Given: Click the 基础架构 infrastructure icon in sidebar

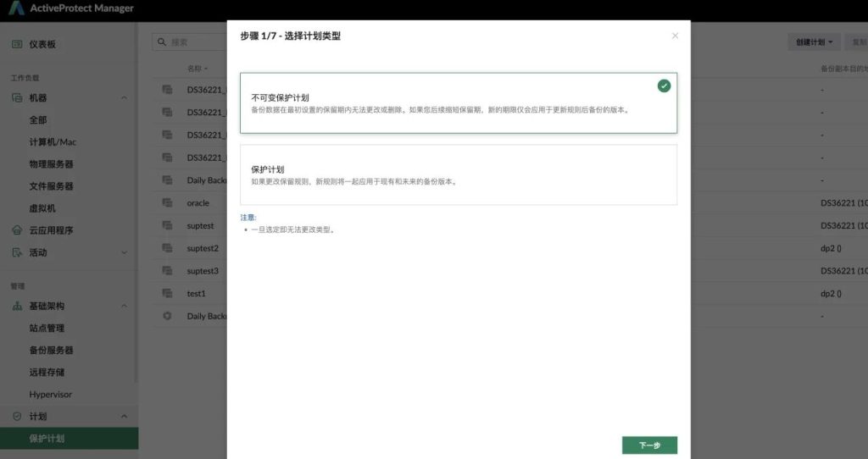Looking at the screenshot, I should 17,306.
